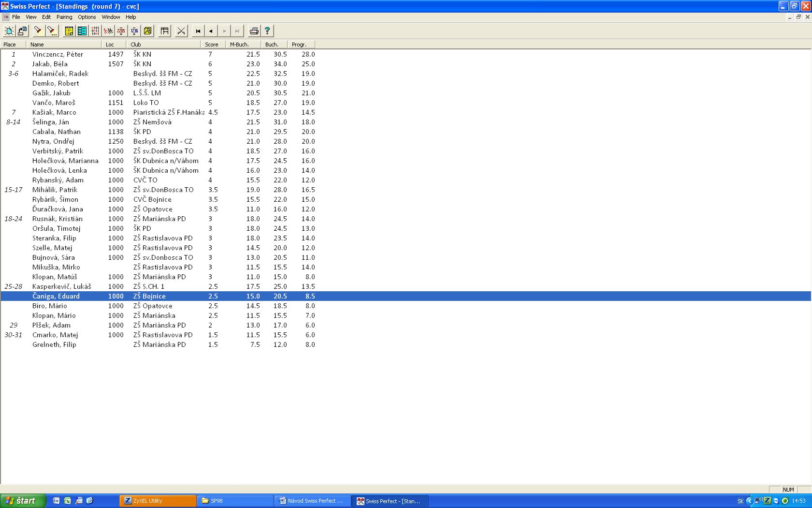Click the table-shaped toolbar icon
Screen dimensions: 812x508
coord(165,31)
